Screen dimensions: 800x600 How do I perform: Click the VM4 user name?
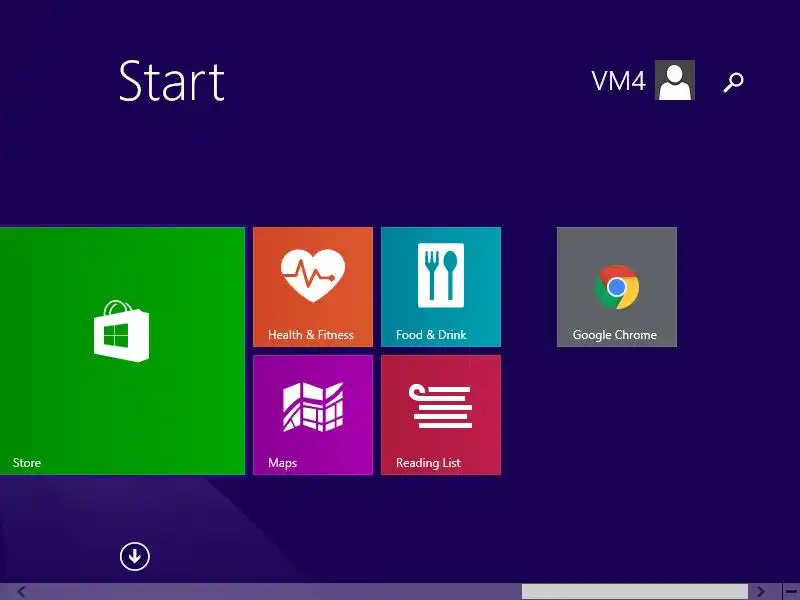click(618, 81)
